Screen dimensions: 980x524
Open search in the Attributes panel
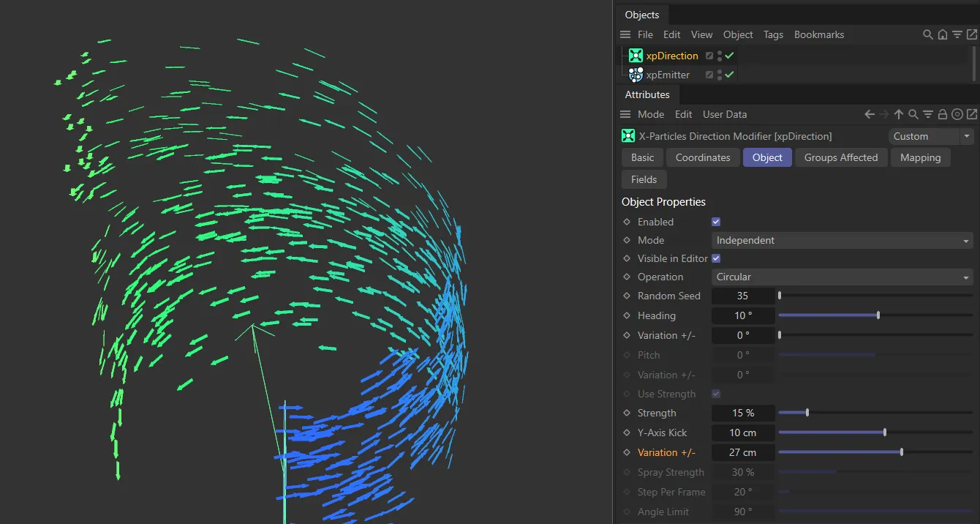point(913,114)
